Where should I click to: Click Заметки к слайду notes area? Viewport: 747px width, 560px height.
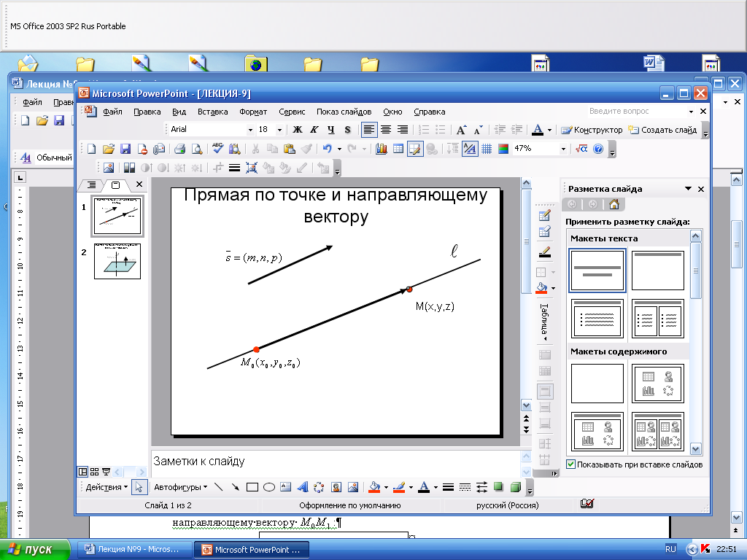(336, 463)
